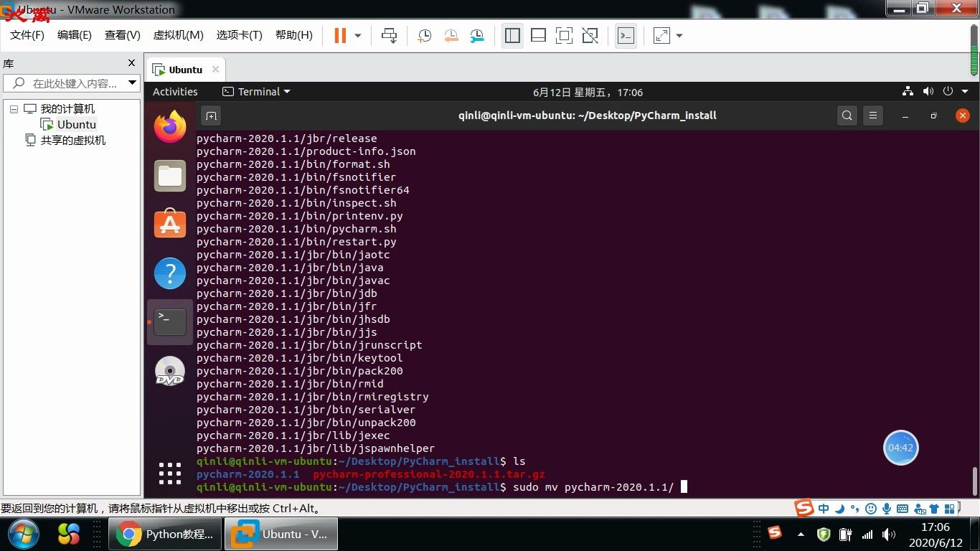Open the snapshot manager

(476, 34)
